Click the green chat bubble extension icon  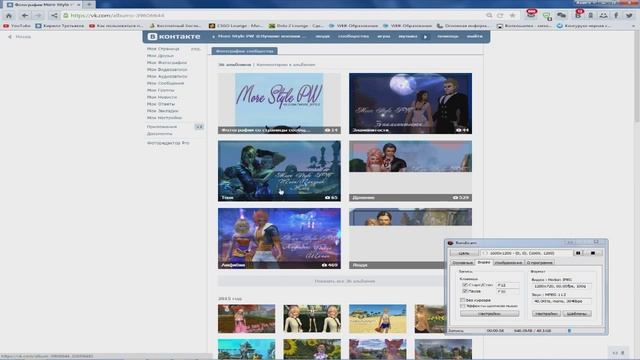click(x=547, y=16)
